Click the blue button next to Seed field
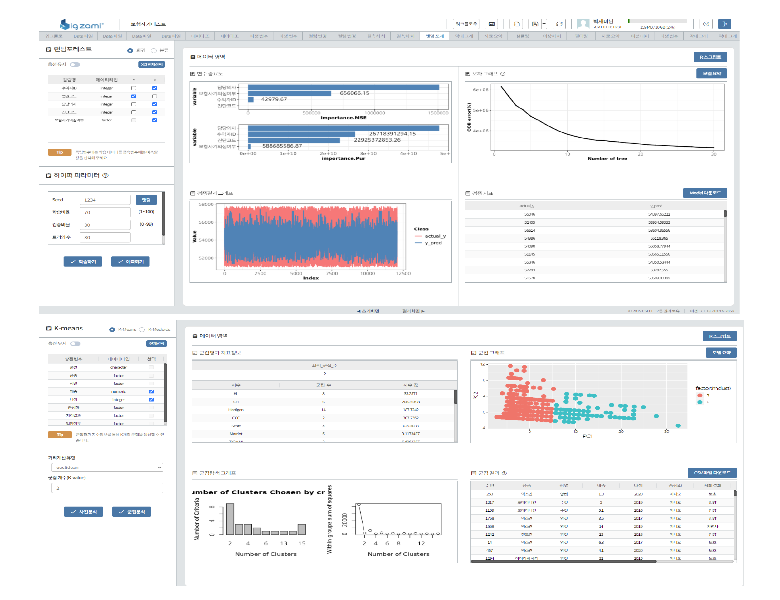The image size is (780, 600). [145, 199]
